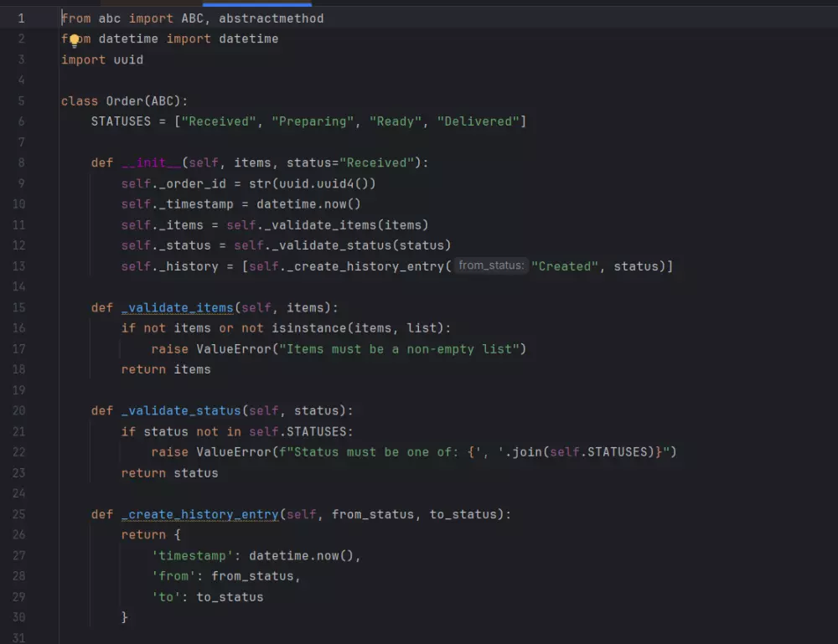Viewport: 838px width, 644px height.
Task: Click line number 13 in the gutter
Action: point(18,266)
